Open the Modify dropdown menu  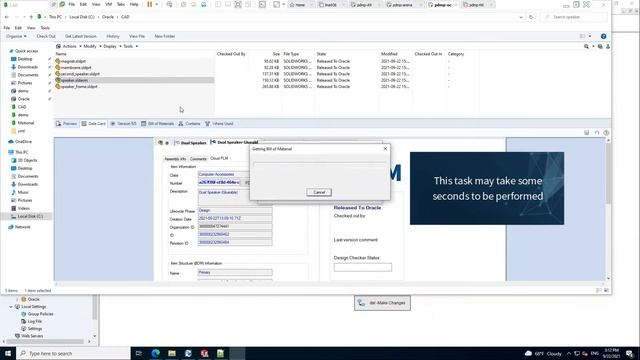[92, 47]
